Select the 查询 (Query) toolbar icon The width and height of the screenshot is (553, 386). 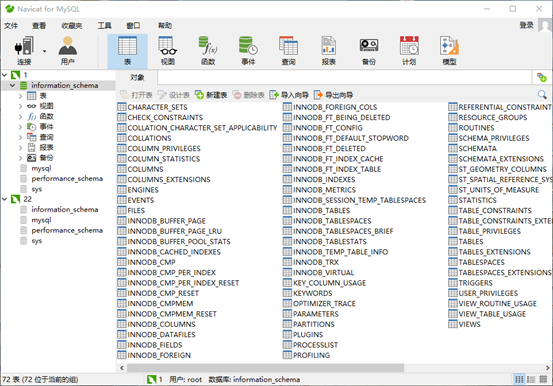[x=288, y=51]
